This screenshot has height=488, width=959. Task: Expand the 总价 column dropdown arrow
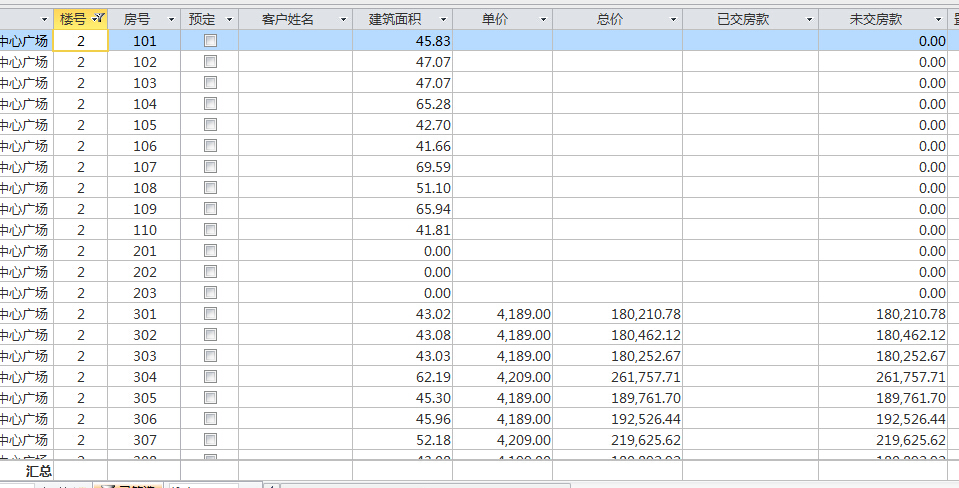click(x=673, y=20)
